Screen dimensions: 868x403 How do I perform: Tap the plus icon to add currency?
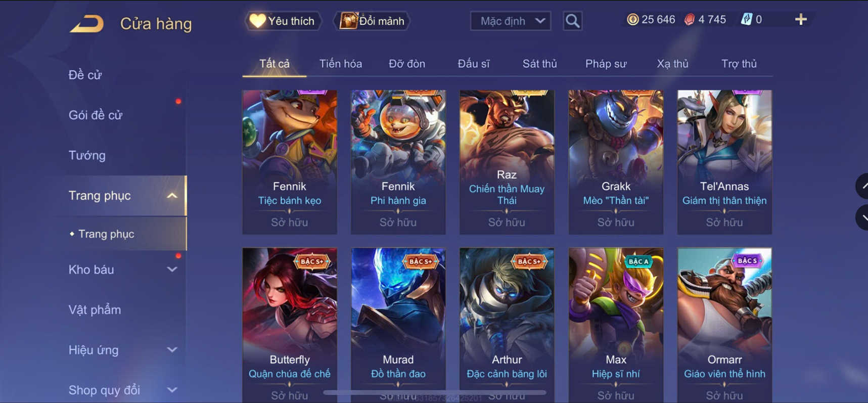pos(800,20)
